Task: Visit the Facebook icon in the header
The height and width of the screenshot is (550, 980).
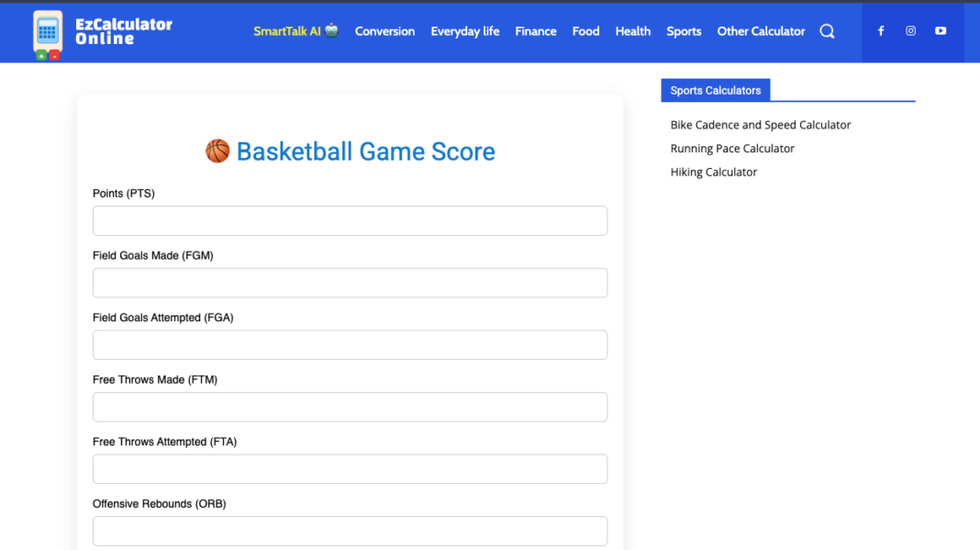Action: click(x=880, y=30)
